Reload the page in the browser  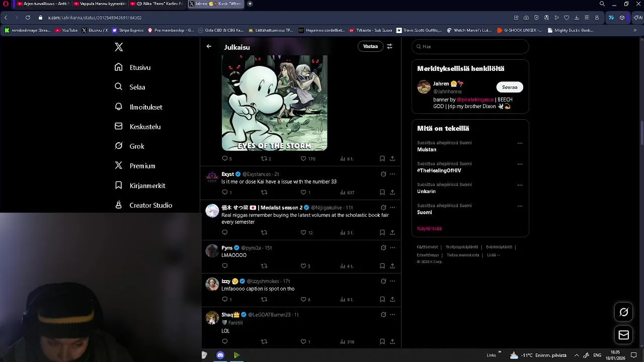pyautogui.click(x=28, y=18)
